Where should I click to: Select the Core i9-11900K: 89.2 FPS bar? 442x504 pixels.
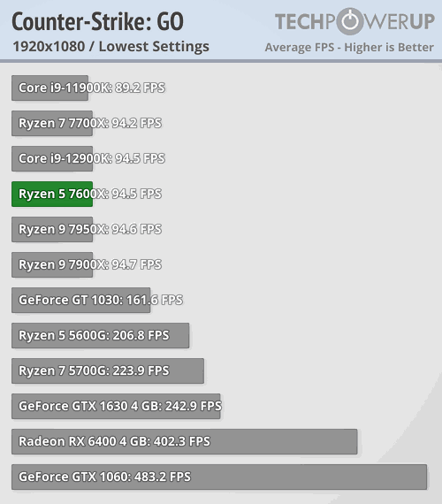(x=50, y=88)
